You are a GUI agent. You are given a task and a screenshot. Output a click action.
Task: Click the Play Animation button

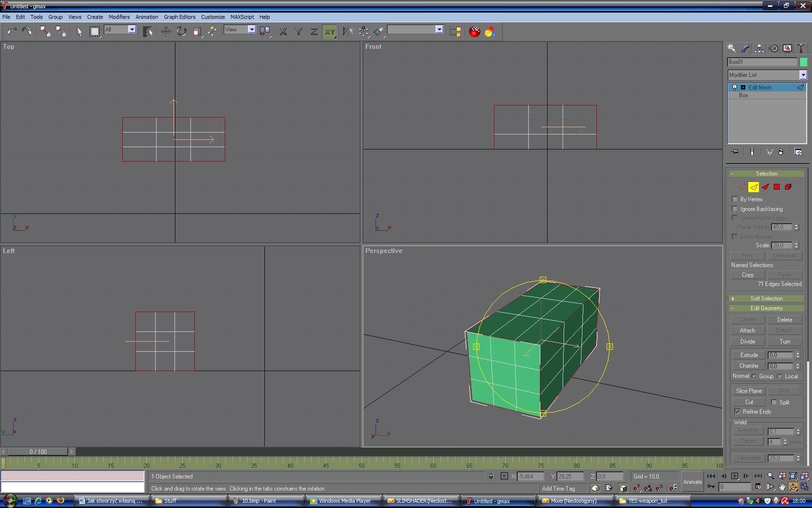pyautogui.click(x=735, y=476)
